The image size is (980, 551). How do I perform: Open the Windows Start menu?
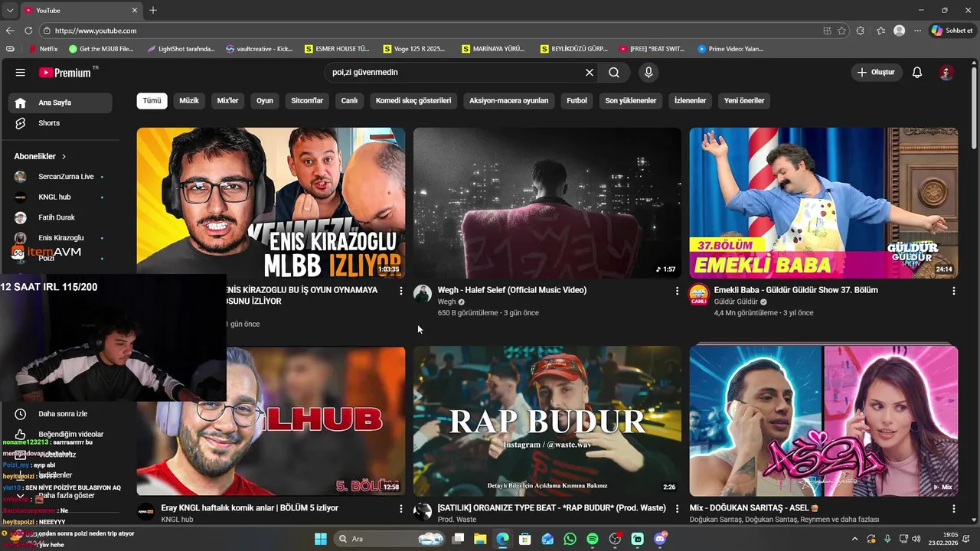(321, 539)
